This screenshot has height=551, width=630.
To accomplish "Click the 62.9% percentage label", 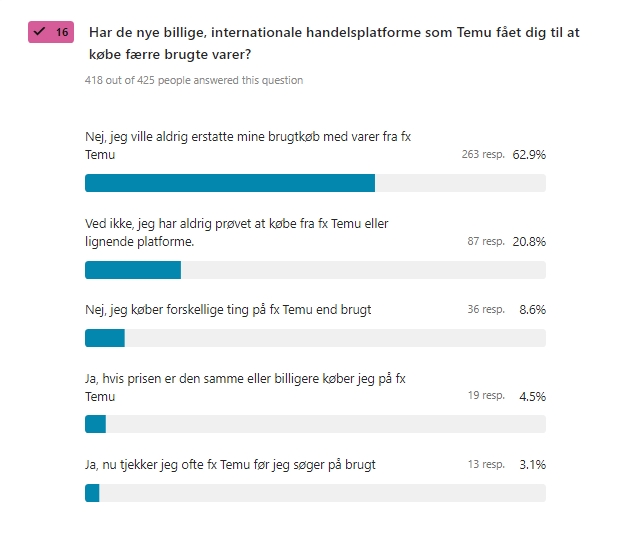I will click(x=529, y=155).
